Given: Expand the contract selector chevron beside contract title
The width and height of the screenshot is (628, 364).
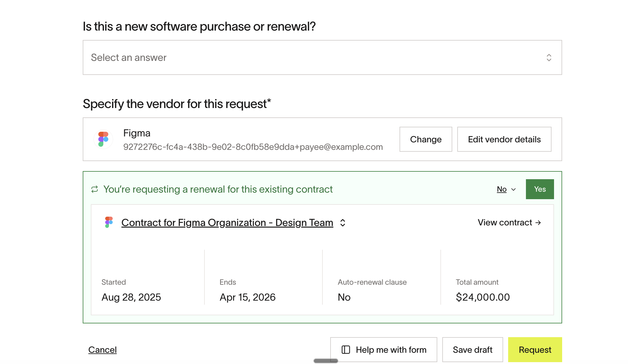Looking at the screenshot, I should click(343, 223).
